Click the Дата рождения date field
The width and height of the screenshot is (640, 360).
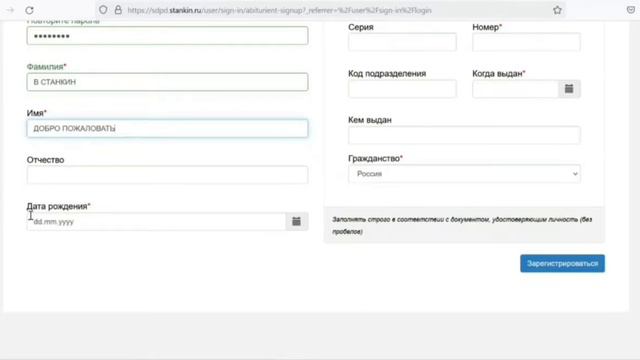156,221
